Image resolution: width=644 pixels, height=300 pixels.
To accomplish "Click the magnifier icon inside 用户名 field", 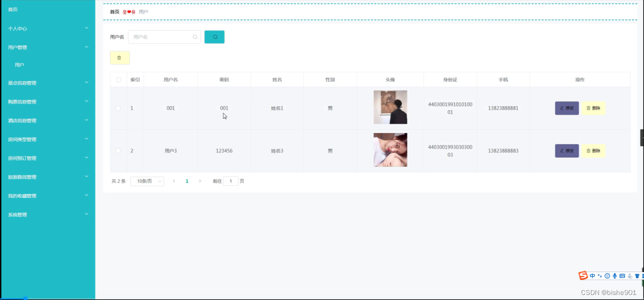I will point(195,37).
